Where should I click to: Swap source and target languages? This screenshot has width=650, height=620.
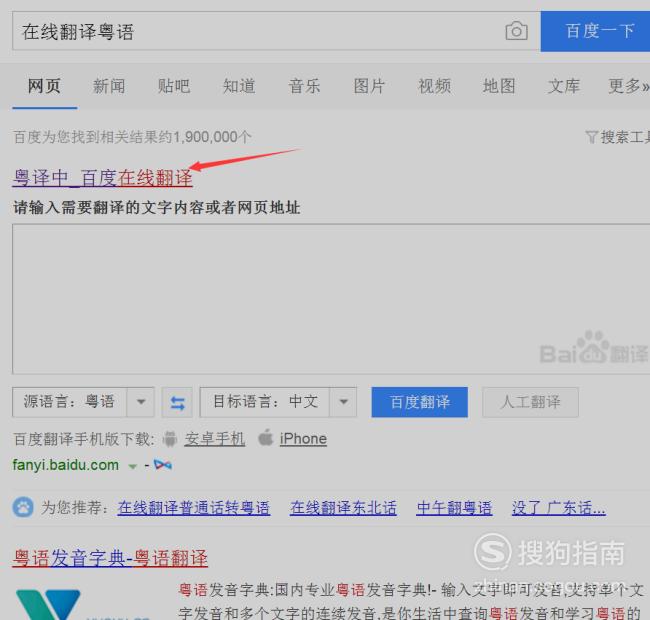[178, 403]
